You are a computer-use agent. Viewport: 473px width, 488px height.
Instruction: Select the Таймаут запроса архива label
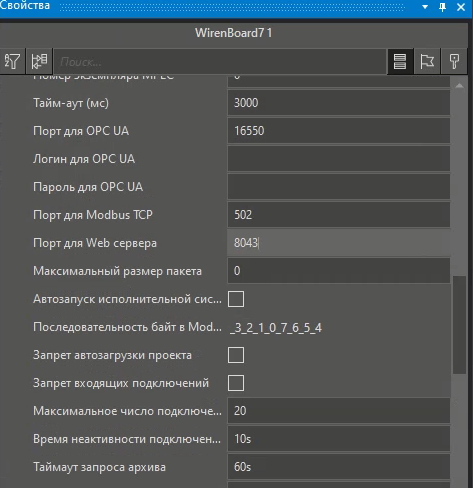[x=99, y=467]
